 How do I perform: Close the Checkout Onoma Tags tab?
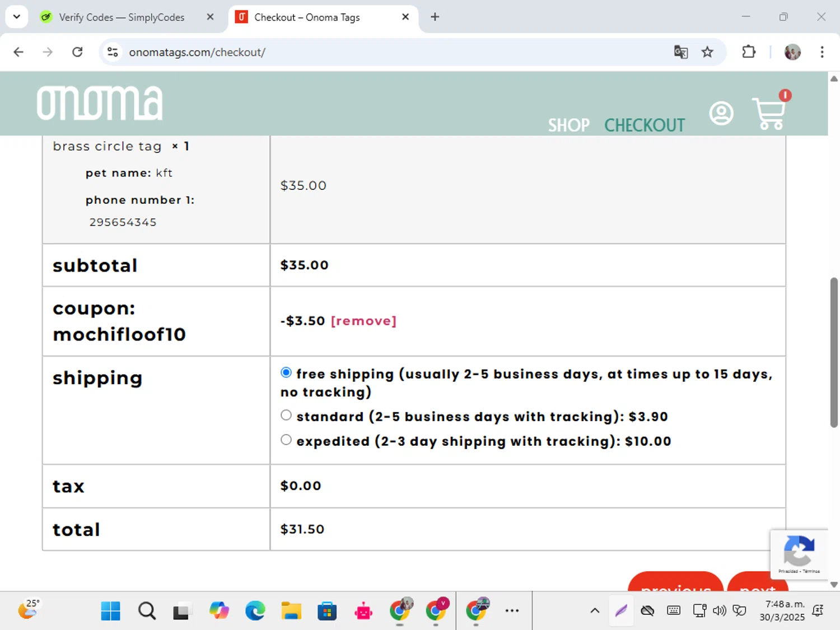[405, 17]
